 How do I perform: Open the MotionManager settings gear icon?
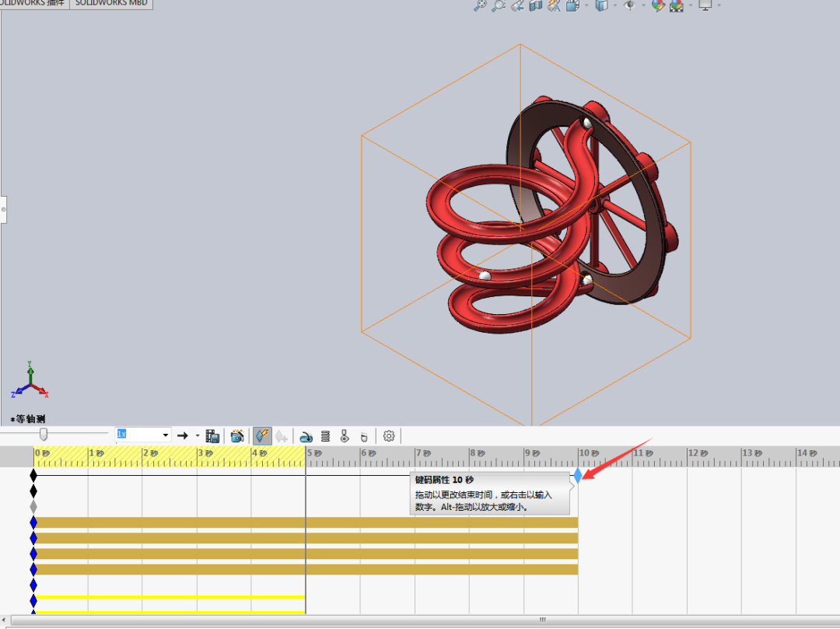[x=389, y=435]
